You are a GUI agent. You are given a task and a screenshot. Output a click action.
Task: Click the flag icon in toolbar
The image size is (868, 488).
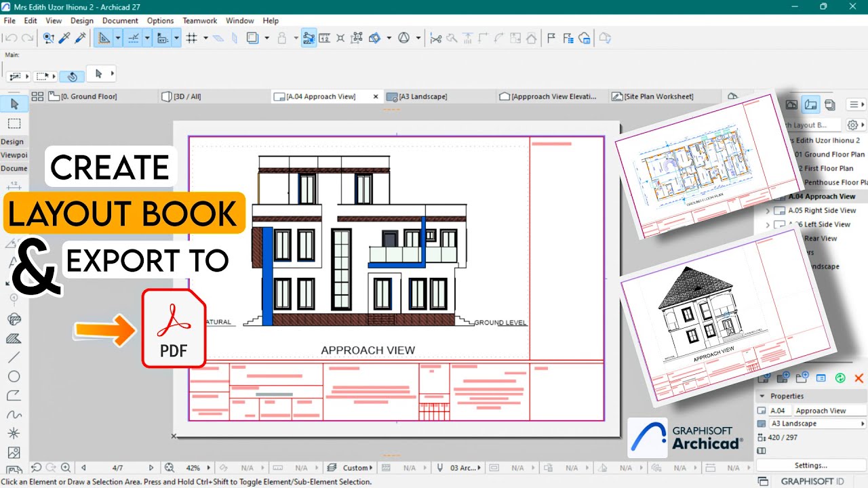[x=551, y=38]
